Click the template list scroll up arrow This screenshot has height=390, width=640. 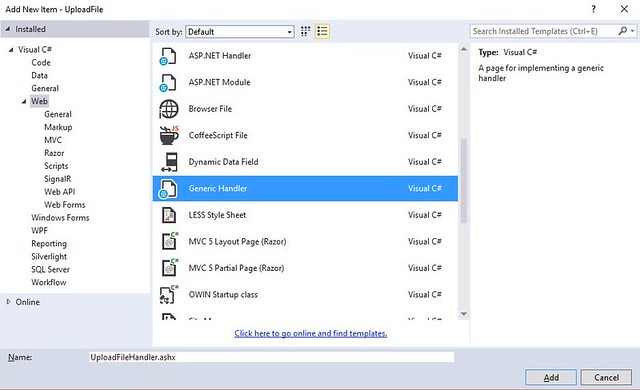click(464, 49)
